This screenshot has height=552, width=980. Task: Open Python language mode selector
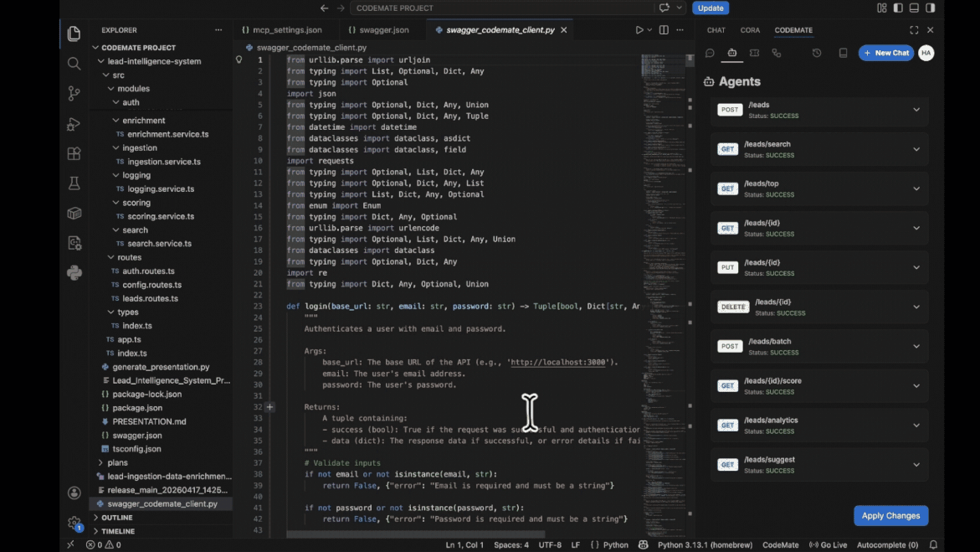[x=615, y=544]
